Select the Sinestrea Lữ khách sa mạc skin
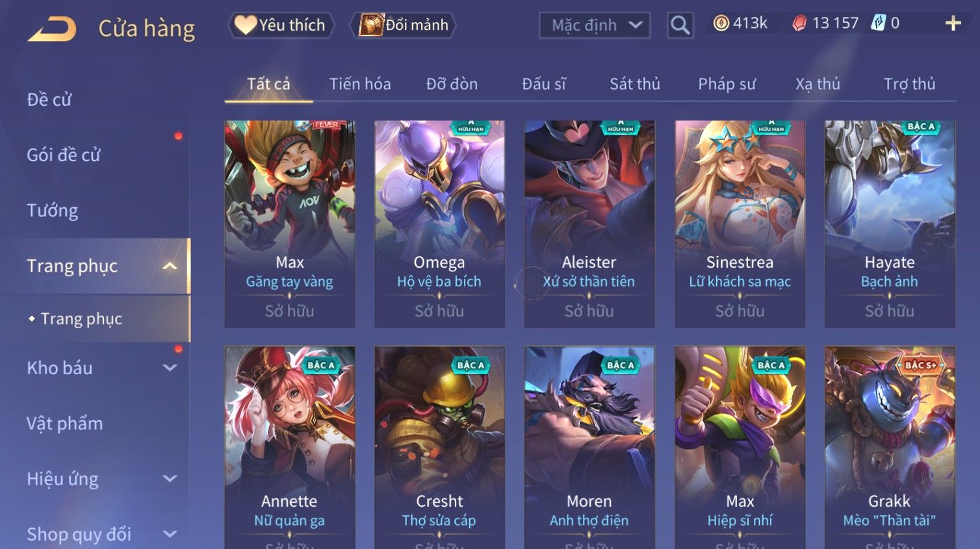 [x=740, y=223]
